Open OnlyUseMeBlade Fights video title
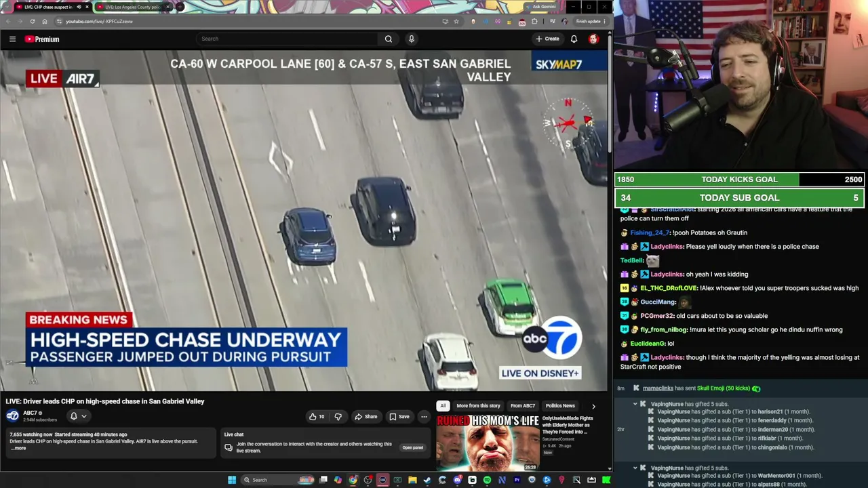This screenshot has width=868, height=488. tap(568, 425)
